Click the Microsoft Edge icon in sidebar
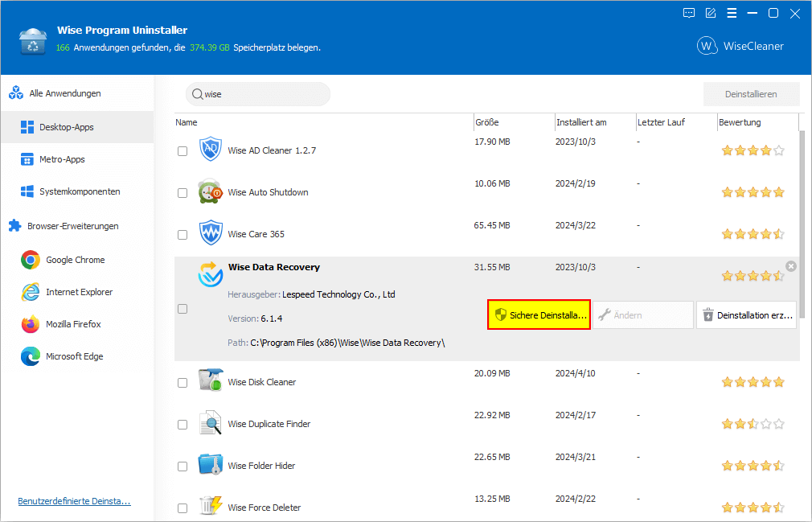Viewport: 812px width, 522px height. point(31,356)
